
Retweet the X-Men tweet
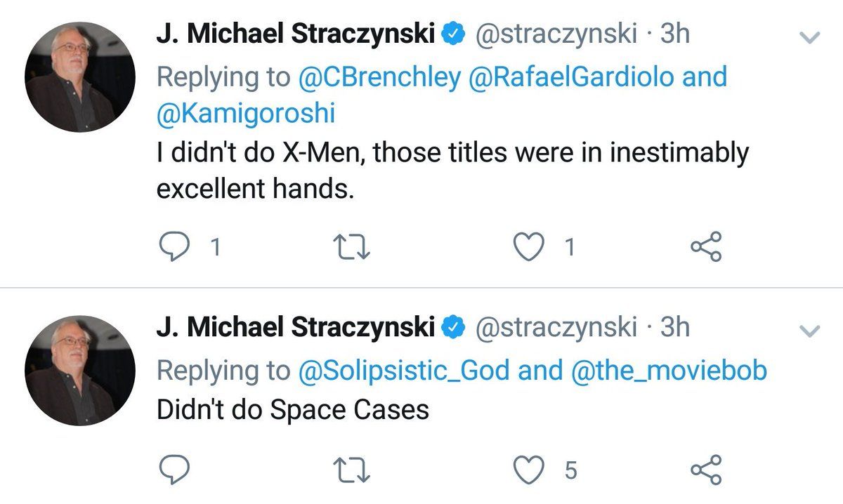pos(351,247)
